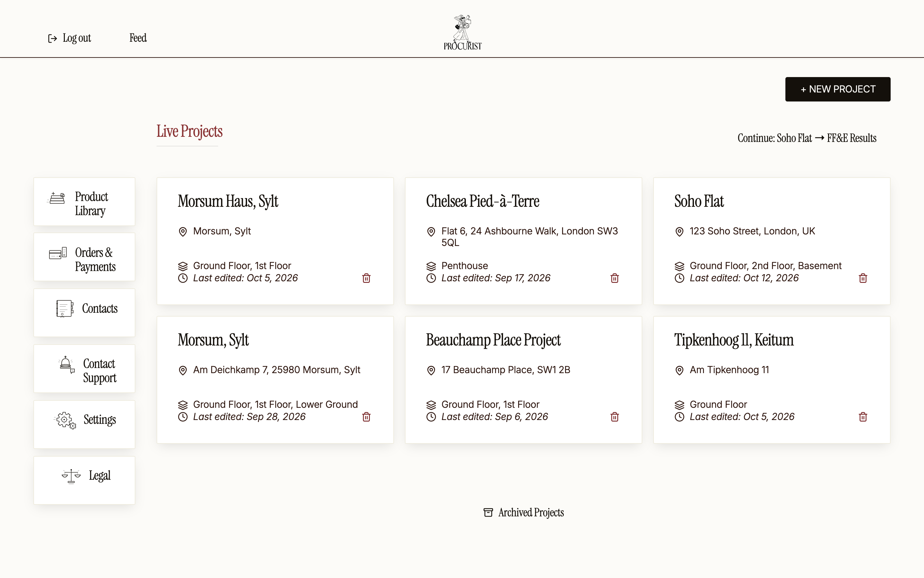Open the Legal section
The height and width of the screenshot is (578, 924).
click(84, 480)
